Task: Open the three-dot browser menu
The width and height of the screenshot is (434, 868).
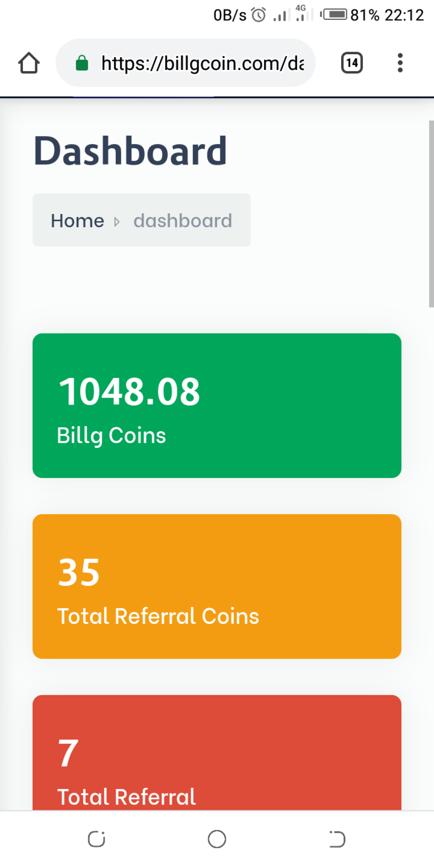Action: [x=400, y=63]
